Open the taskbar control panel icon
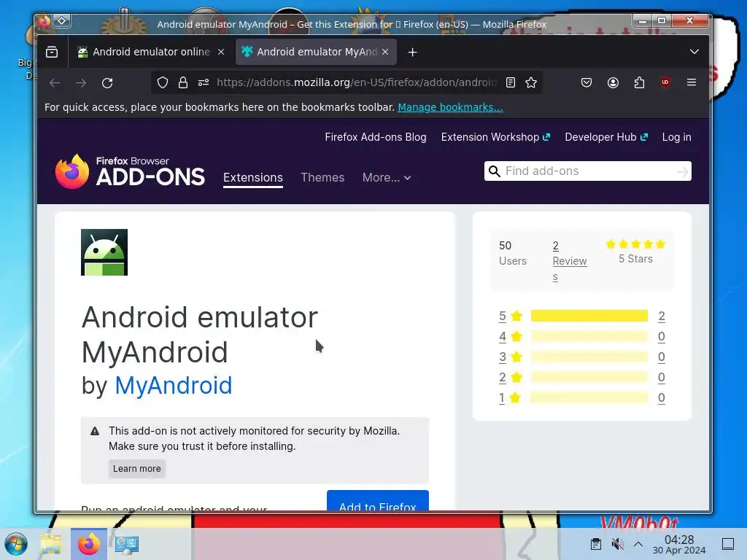Image resolution: width=747 pixels, height=560 pixels. point(127,544)
